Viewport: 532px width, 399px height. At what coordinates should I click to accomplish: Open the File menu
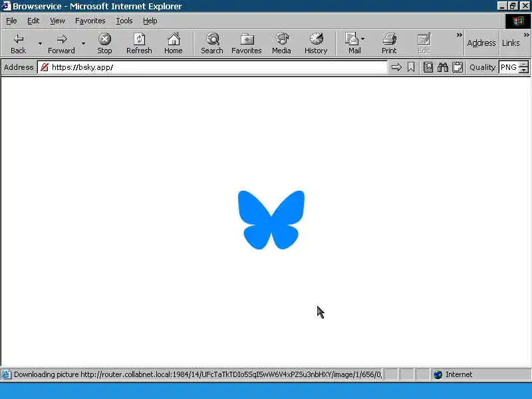tap(11, 21)
